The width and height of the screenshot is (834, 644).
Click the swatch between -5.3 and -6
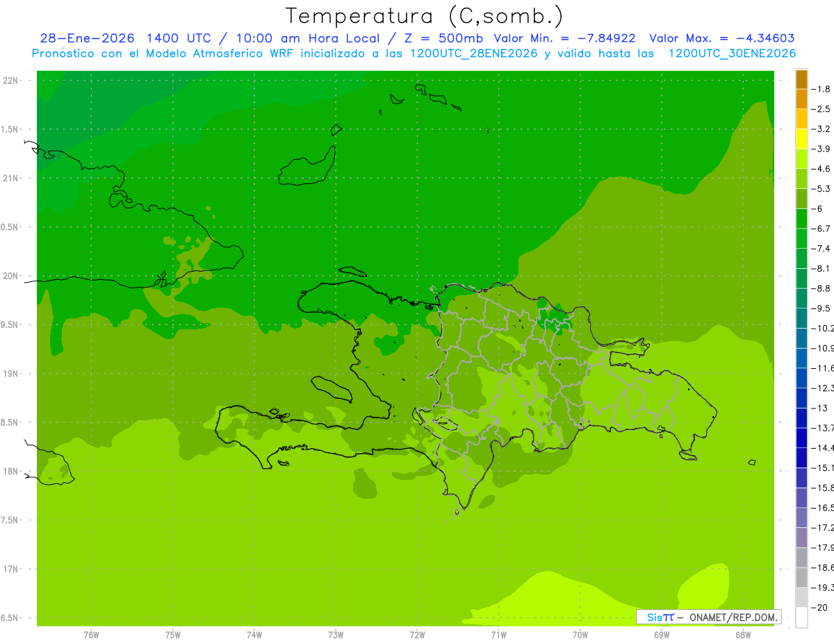pyautogui.click(x=801, y=199)
